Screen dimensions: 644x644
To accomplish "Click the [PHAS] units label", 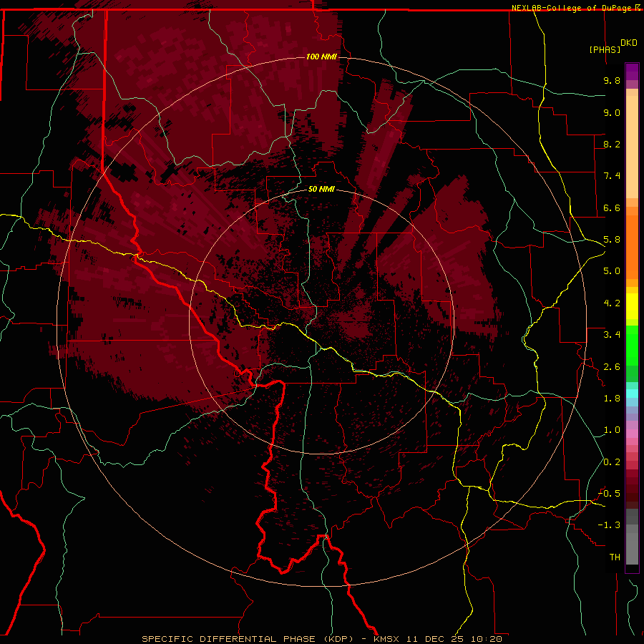I will coord(605,49).
